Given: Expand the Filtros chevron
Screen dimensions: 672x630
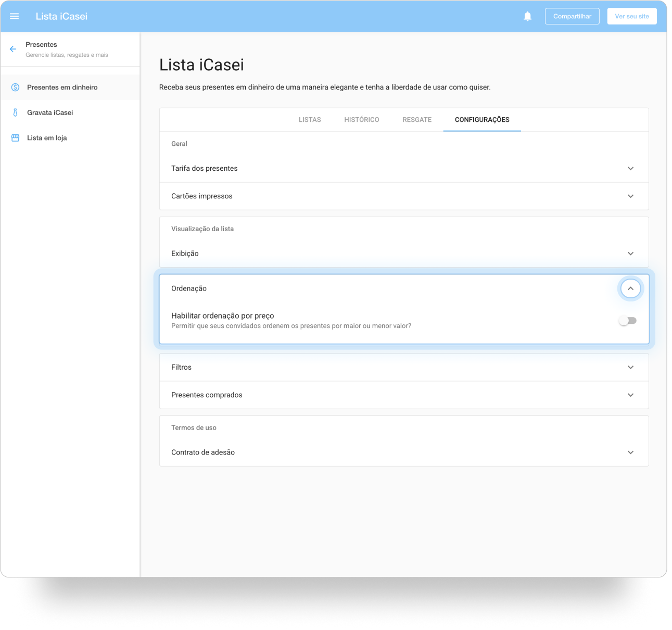Looking at the screenshot, I should 630,368.
